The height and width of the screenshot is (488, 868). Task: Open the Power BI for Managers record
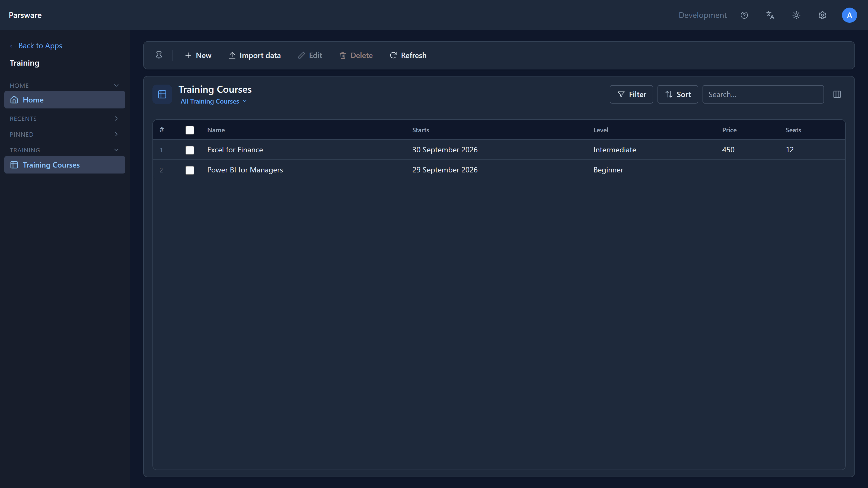[x=245, y=170]
